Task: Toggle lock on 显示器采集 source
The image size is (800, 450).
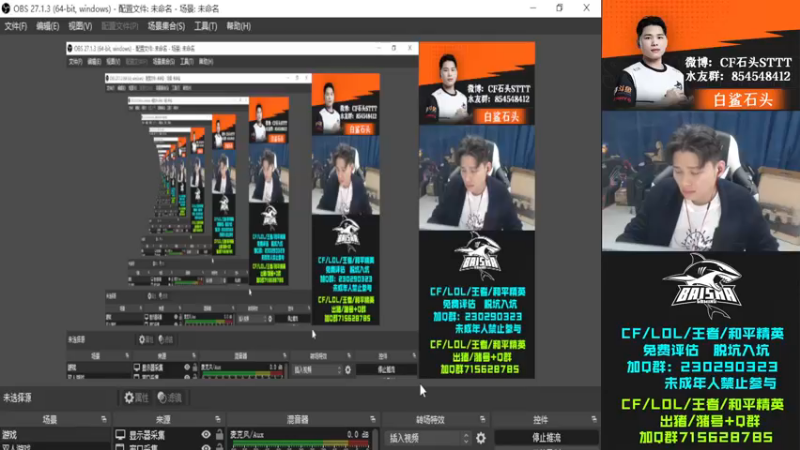Action: 219,435
